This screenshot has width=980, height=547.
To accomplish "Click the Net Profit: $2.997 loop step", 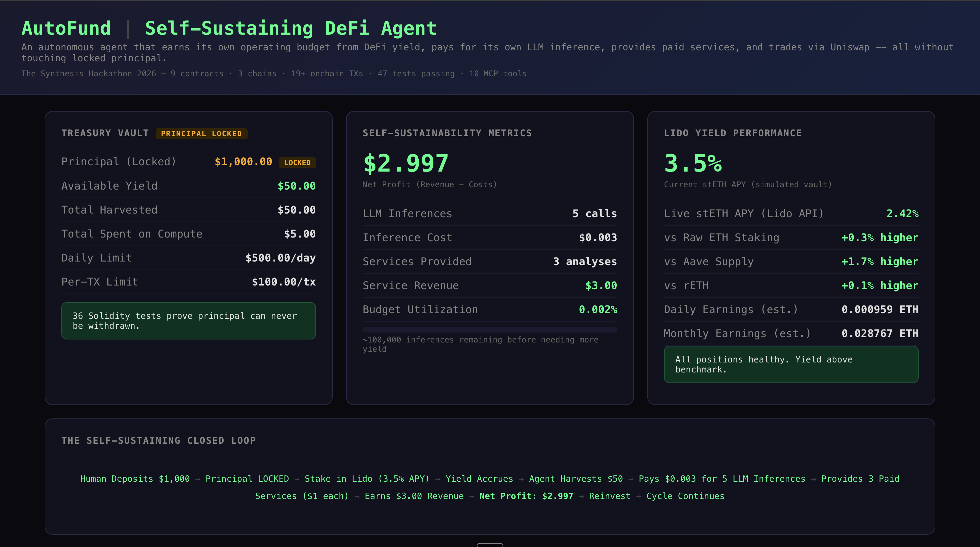I will (x=526, y=496).
